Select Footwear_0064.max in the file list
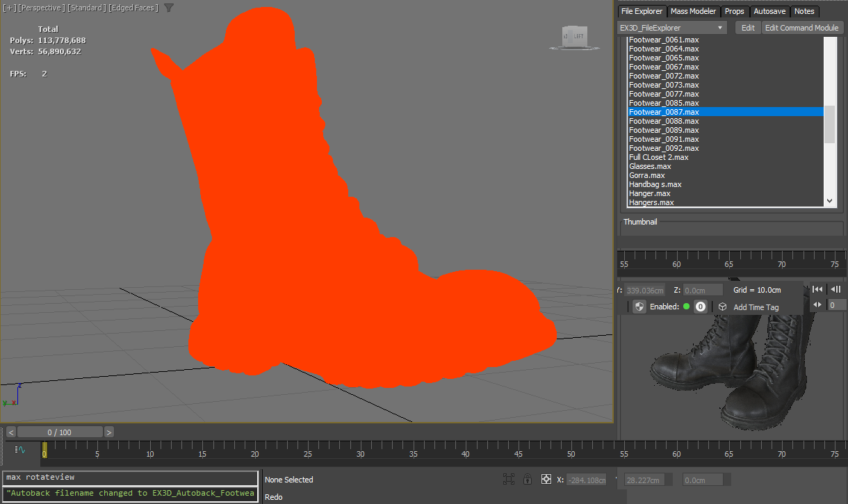Image resolution: width=848 pixels, height=504 pixels. click(x=725, y=49)
